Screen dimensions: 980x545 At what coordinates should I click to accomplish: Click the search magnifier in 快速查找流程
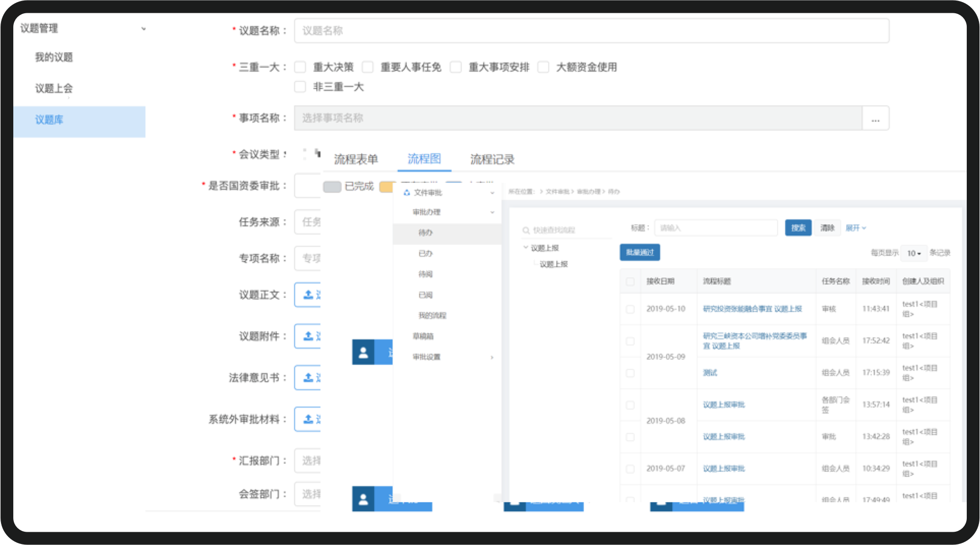(x=526, y=230)
